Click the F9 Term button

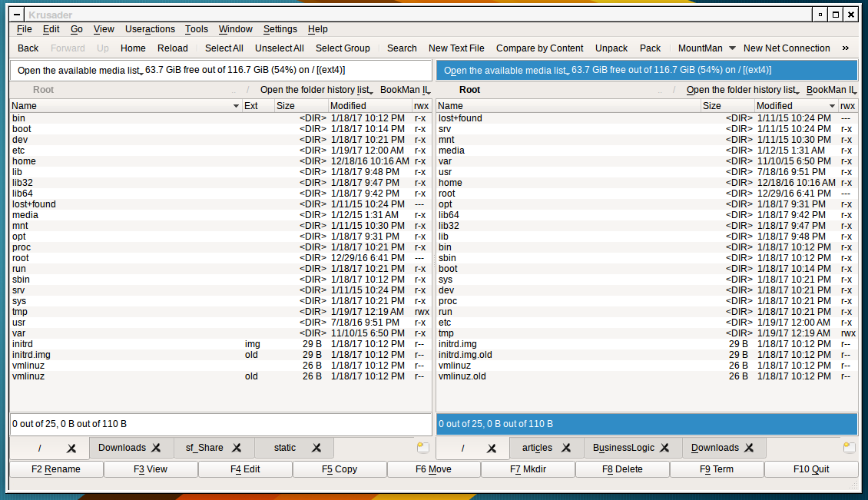tap(717, 469)
